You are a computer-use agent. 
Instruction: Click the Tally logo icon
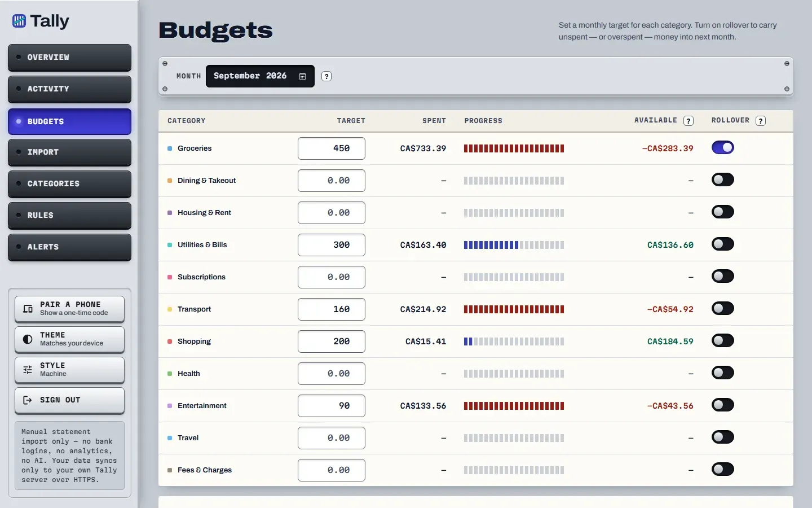(x=19, y=21)
